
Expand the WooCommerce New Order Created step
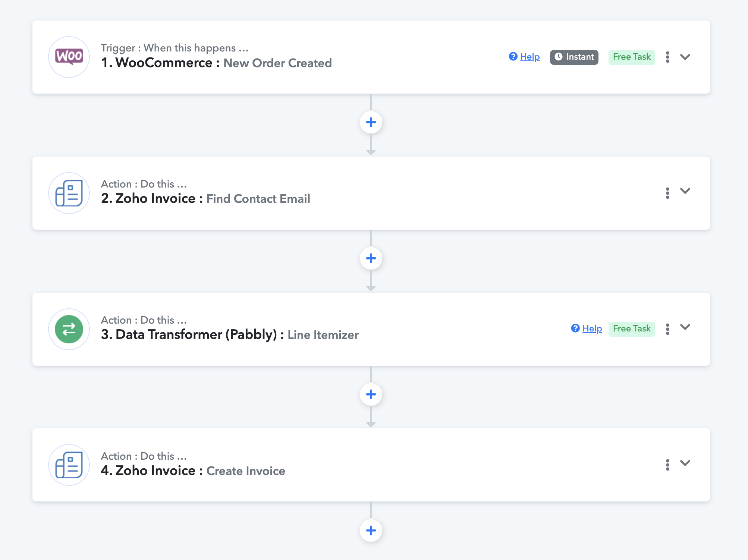click(x=685, y=57)
